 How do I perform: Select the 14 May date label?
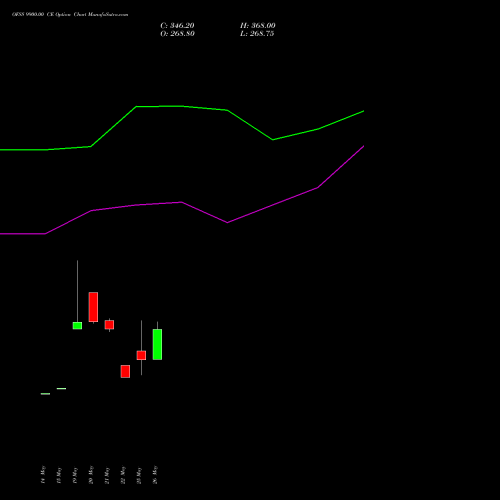[43, 475]
